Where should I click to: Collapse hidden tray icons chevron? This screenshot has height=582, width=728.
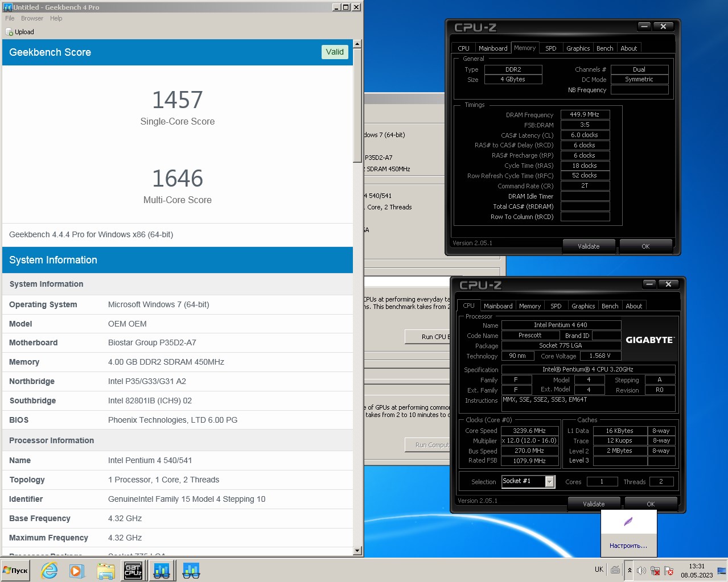point(630,570)
